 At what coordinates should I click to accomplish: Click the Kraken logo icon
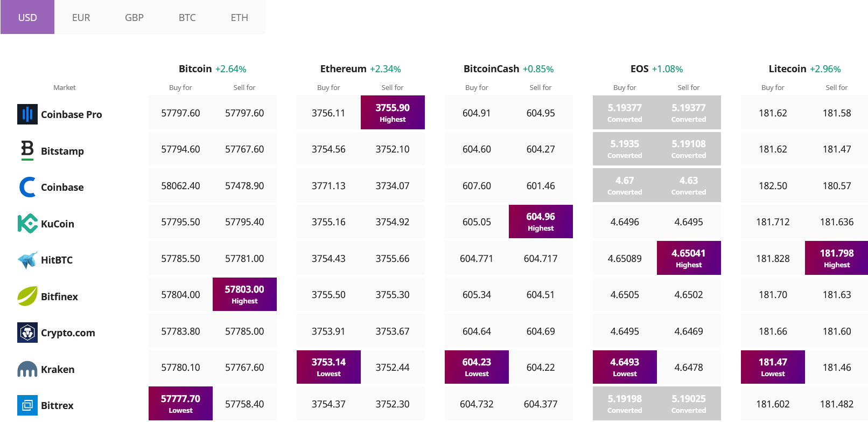[x=27, y=369]
